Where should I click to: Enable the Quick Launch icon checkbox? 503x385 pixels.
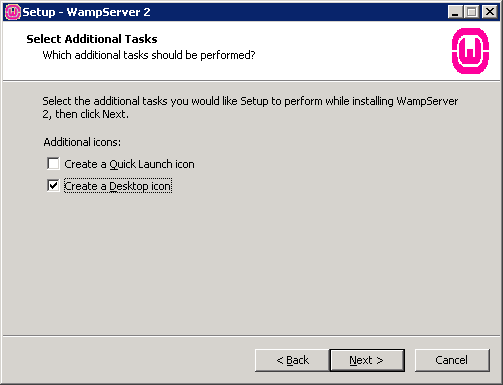(53, 164)
